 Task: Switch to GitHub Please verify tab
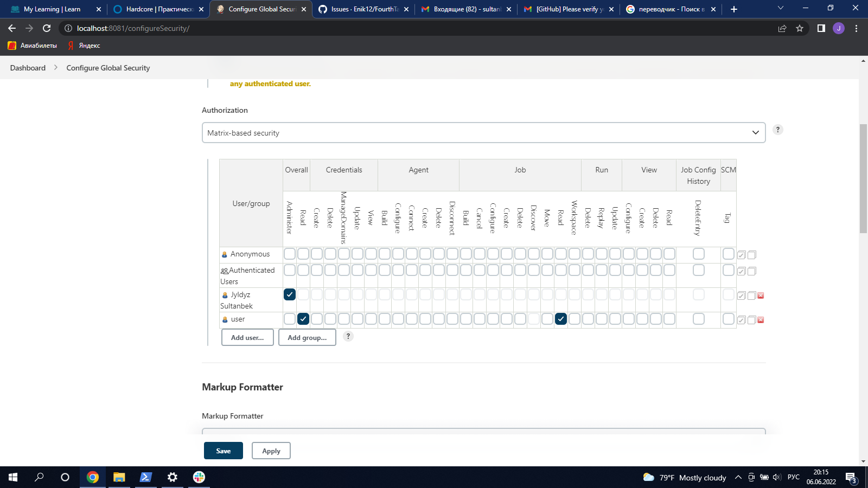coord(569,9)
